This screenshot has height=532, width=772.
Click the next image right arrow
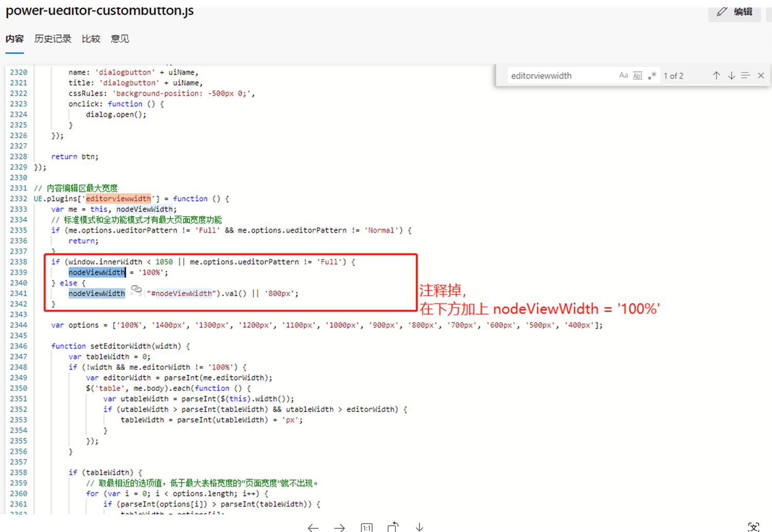coord(339,527)
